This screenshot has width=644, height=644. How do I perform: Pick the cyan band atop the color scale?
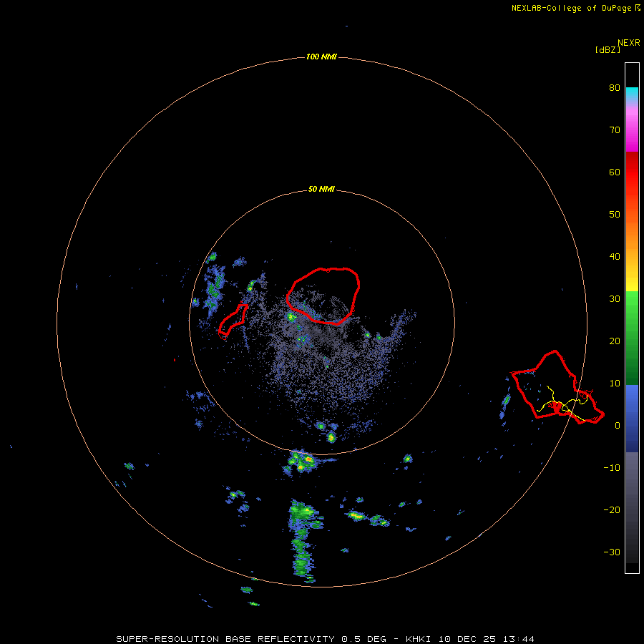click(632, 94)
